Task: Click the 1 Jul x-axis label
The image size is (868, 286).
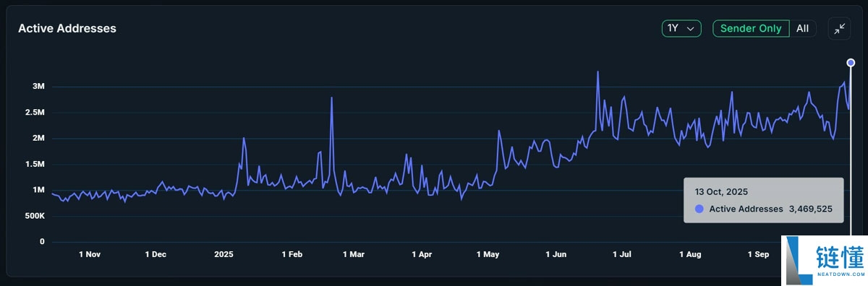Action: click(622, 254)
